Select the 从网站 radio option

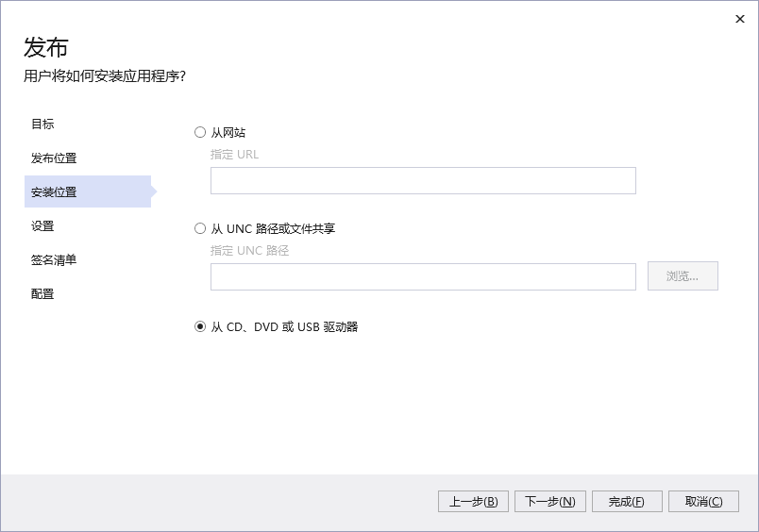(200, 133)
